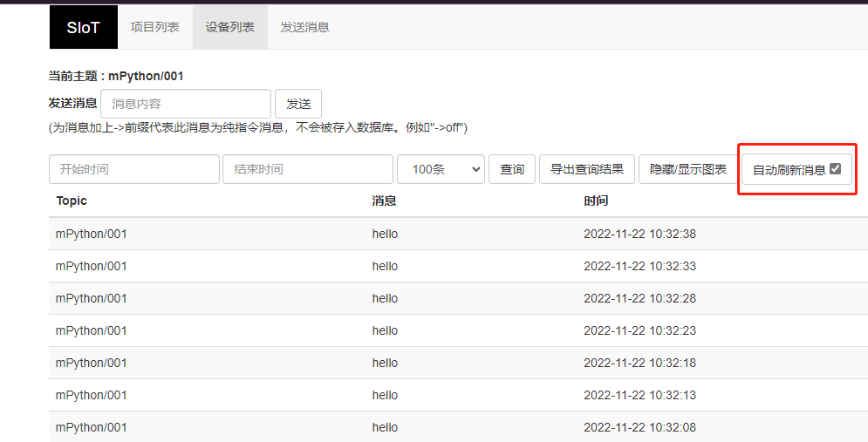Click the 开始时间 field
Screen dimensions: 868x442
[134, 169]
